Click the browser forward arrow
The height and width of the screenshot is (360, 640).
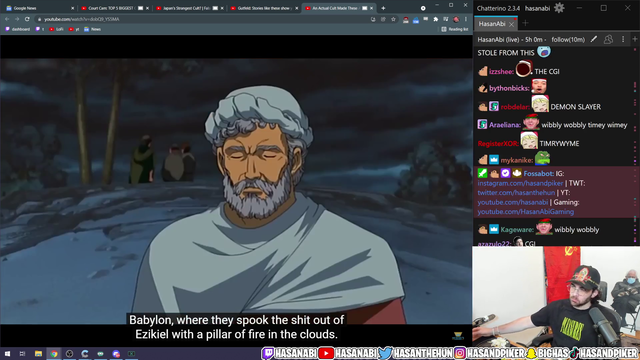pos(17,19)
